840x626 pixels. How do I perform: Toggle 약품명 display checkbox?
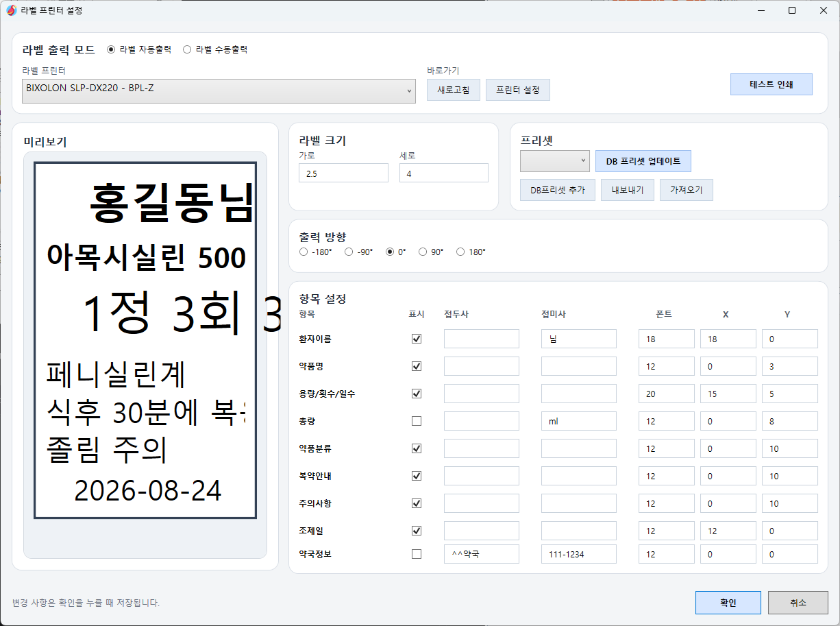click(x=417, y=366)
